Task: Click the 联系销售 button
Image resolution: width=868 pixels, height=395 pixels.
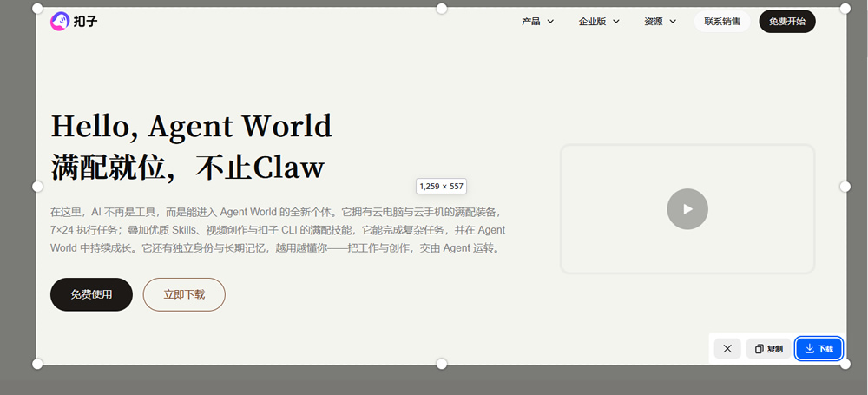Action: point(722,22)
